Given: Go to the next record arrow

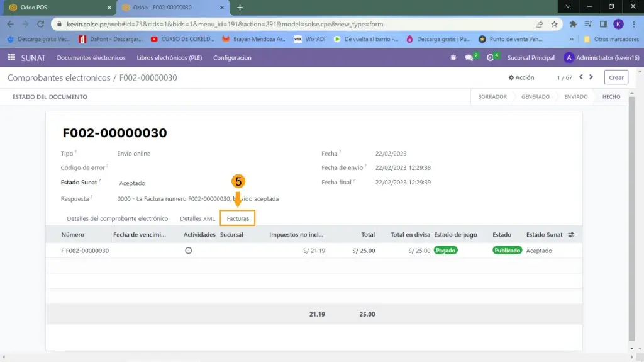Looking at the screenshot, I should pos(592,77).
